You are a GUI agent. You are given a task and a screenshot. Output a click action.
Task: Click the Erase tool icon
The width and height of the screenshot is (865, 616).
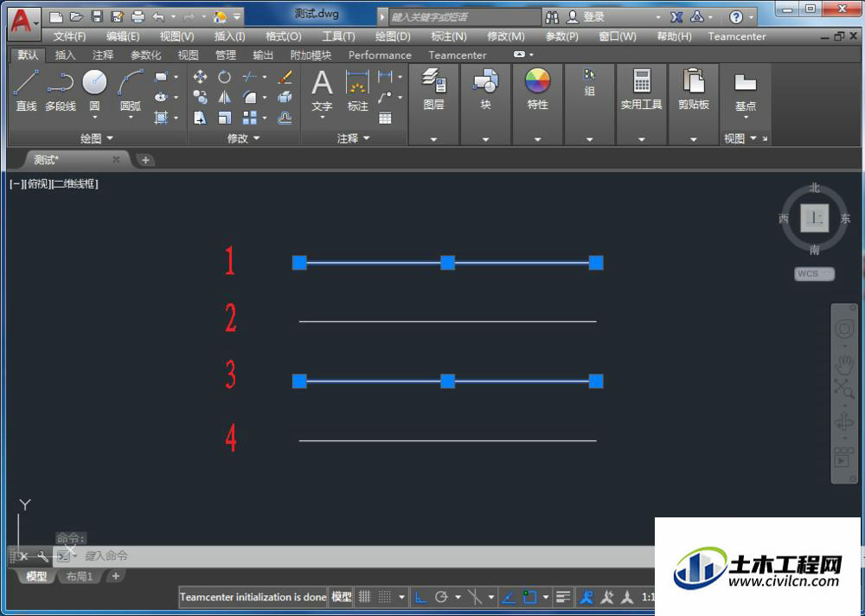coord(285,77)
